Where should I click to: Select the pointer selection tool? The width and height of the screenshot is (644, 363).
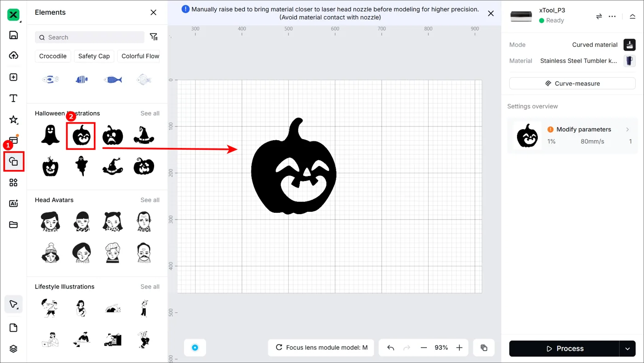(x=13, y=304)
